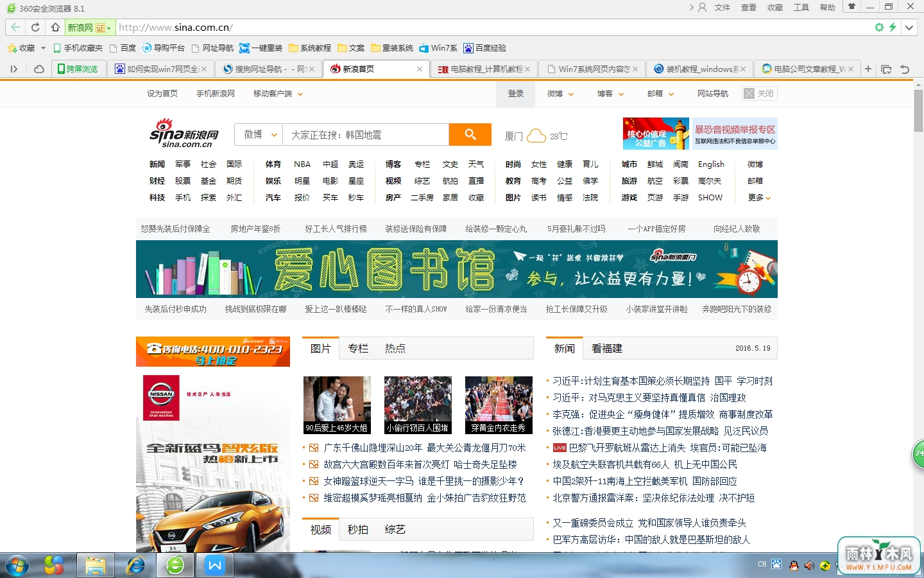Switch to the 电脑教程_计算机教程 tab

tap(483, 69)
